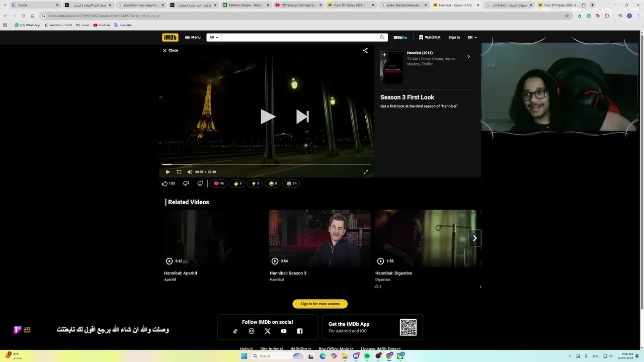Click the page vertical scrollbar
Screen dimensions: 644x362
click(x=641, y=171)
